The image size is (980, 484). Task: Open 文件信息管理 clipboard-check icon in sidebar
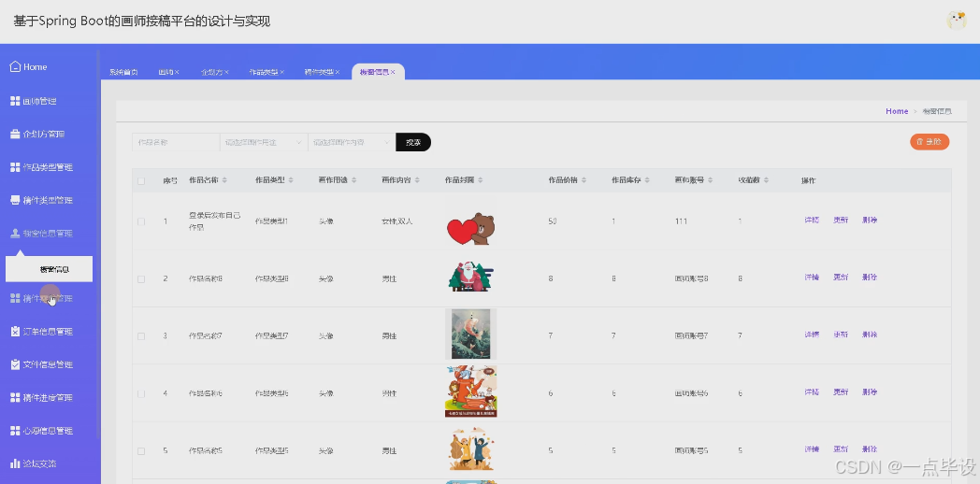[15, 364]
